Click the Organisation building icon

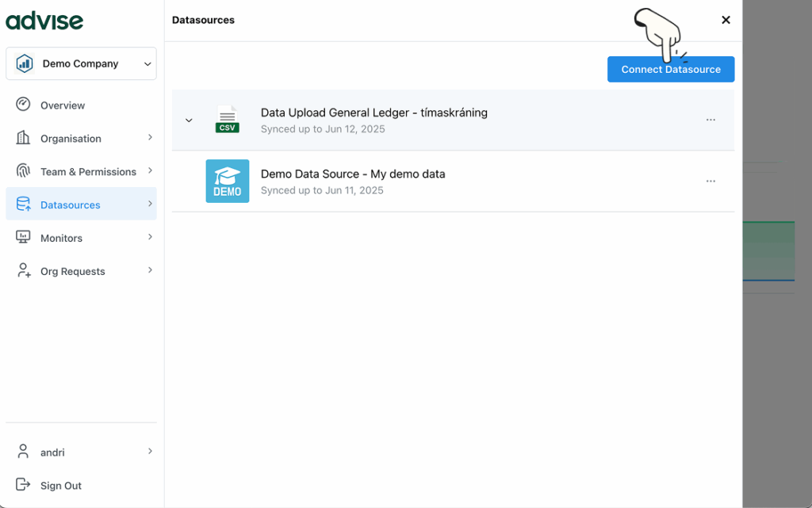[x=23, y=138]
